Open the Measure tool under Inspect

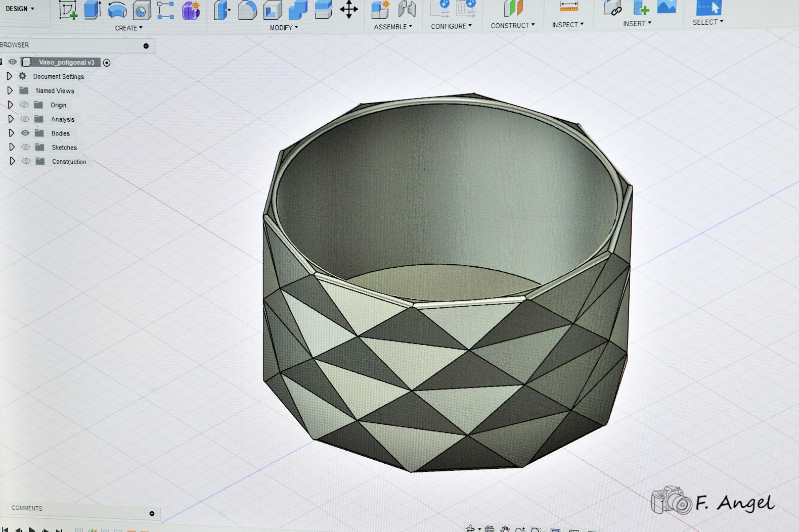click(569, 7)
